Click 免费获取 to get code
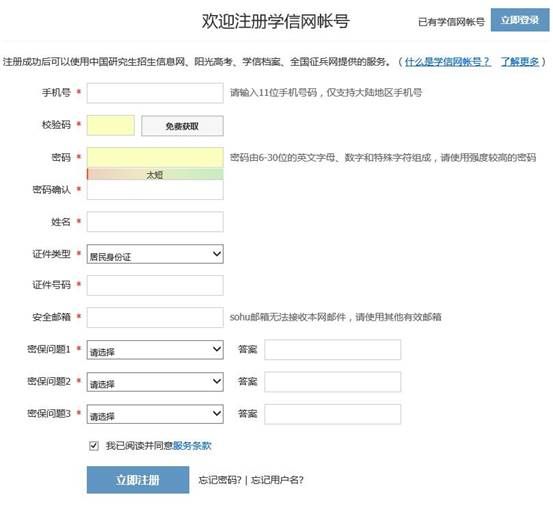This screenshot has height=510, width=553. pos(182,126)
